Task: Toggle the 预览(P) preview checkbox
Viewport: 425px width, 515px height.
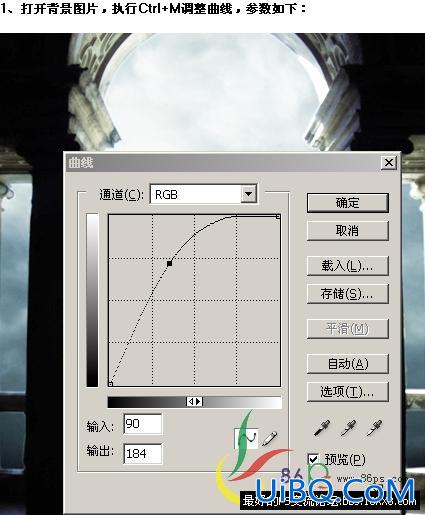Action: (313, 459)
